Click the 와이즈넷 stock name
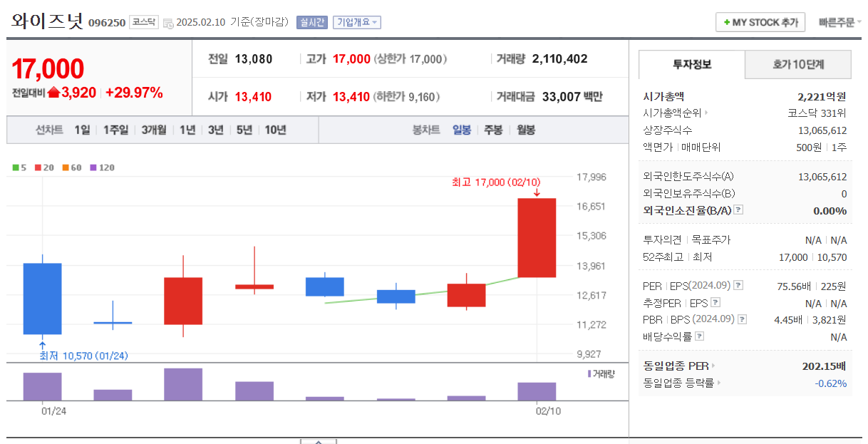 [47, 21]
